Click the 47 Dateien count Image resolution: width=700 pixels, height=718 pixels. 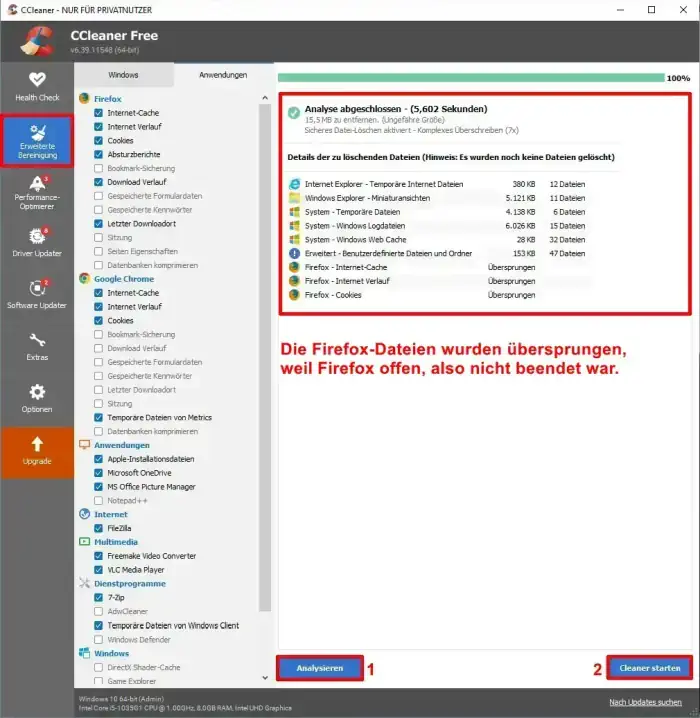pos(567,253)
